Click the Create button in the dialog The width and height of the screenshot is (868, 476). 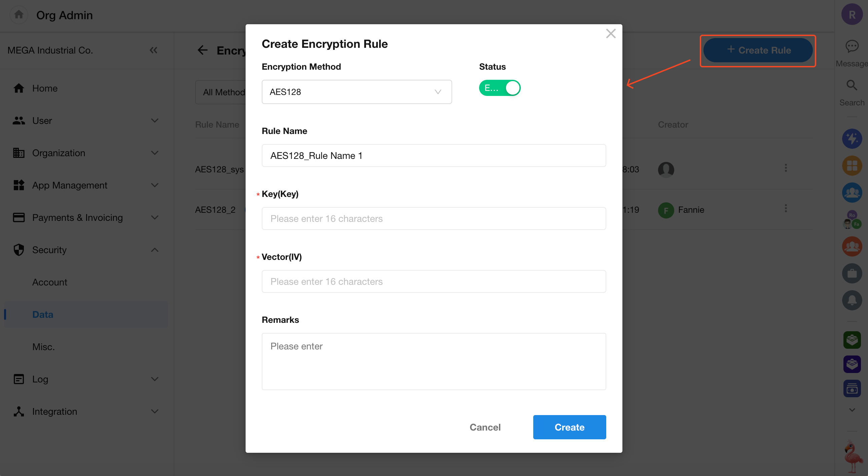[x=569, y=427]
